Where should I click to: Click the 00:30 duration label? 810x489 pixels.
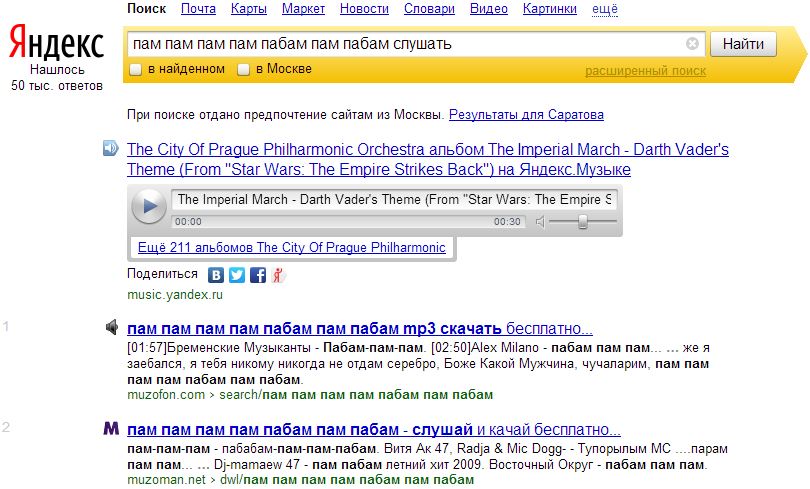[507, 222]
